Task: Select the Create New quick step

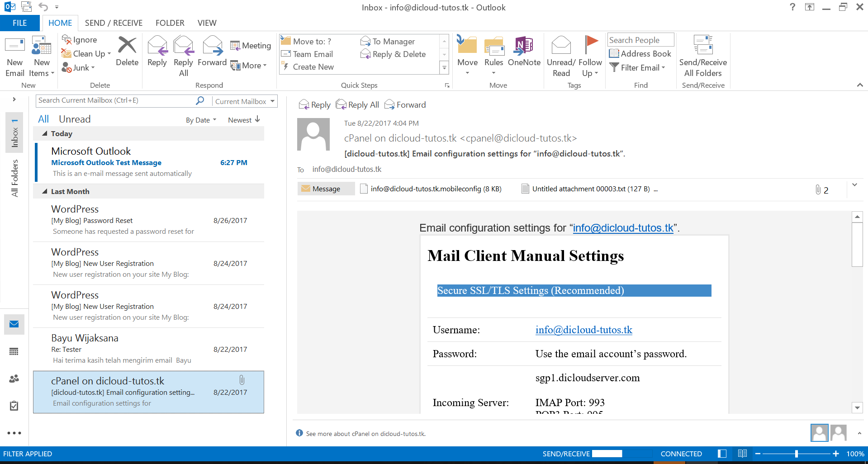Action: [308, 66]
